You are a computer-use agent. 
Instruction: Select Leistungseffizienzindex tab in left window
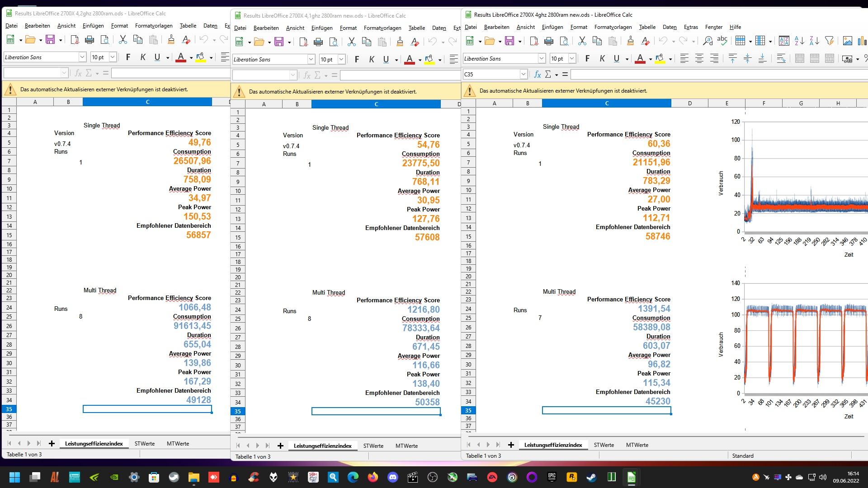point(94,443)
